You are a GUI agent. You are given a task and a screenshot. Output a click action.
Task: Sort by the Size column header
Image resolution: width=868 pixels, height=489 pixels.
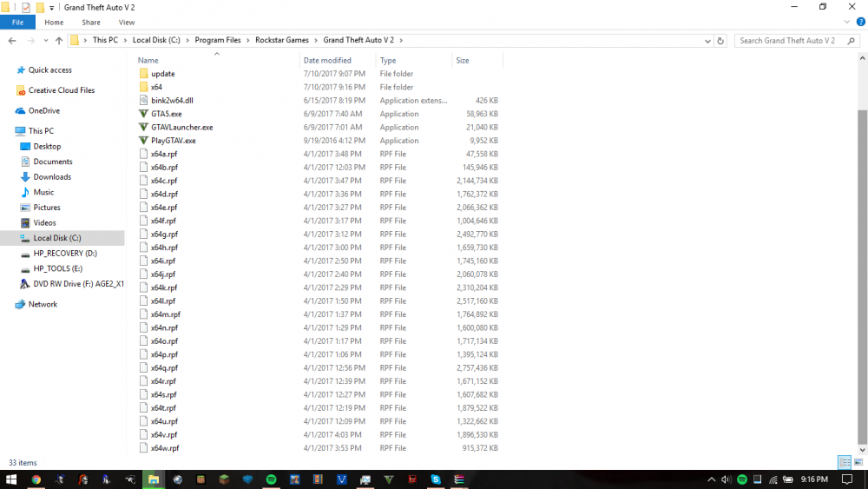463,60
